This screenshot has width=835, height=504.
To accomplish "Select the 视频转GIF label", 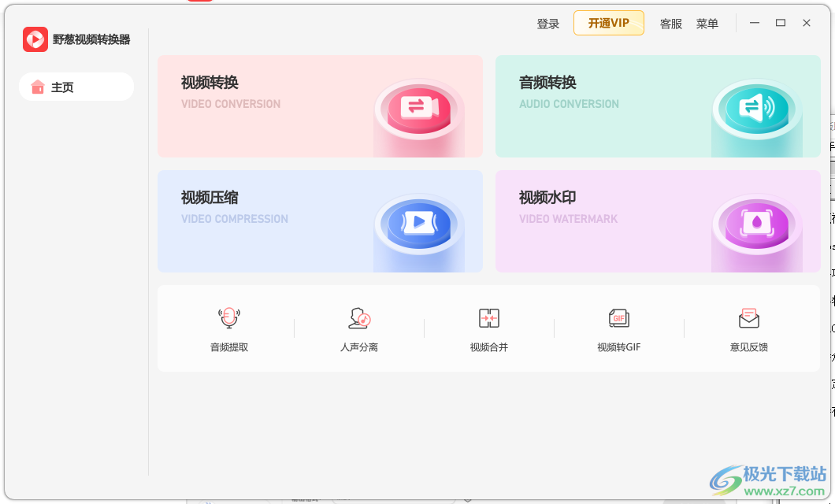I will (x=619, y=347).
